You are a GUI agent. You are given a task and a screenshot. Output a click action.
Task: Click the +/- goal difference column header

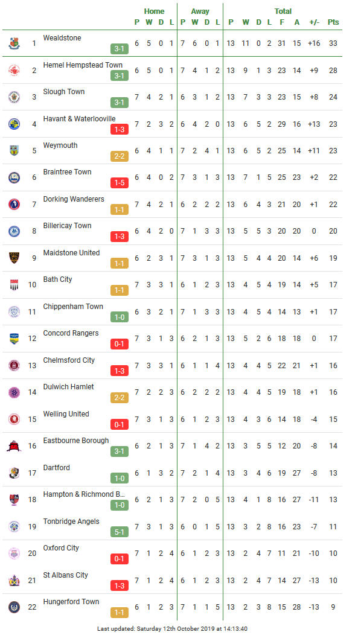point(314,22)
